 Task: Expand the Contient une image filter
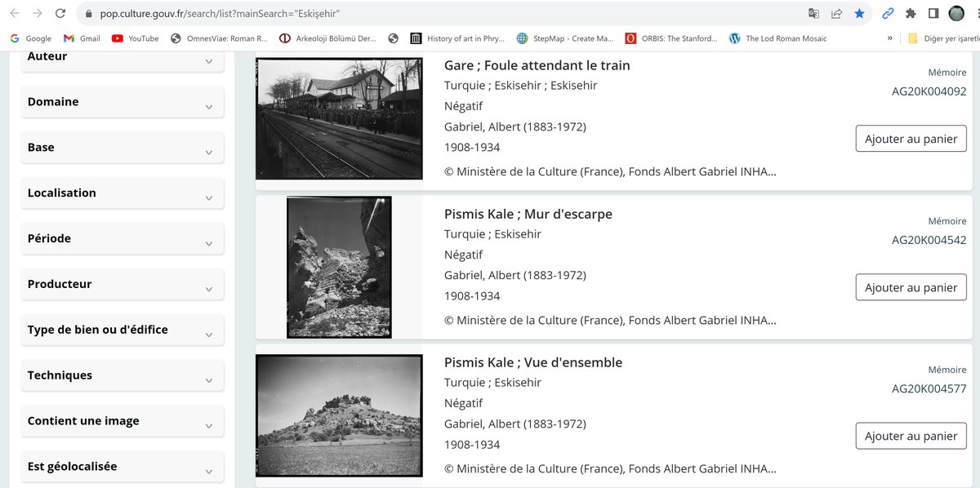point(122,422)
